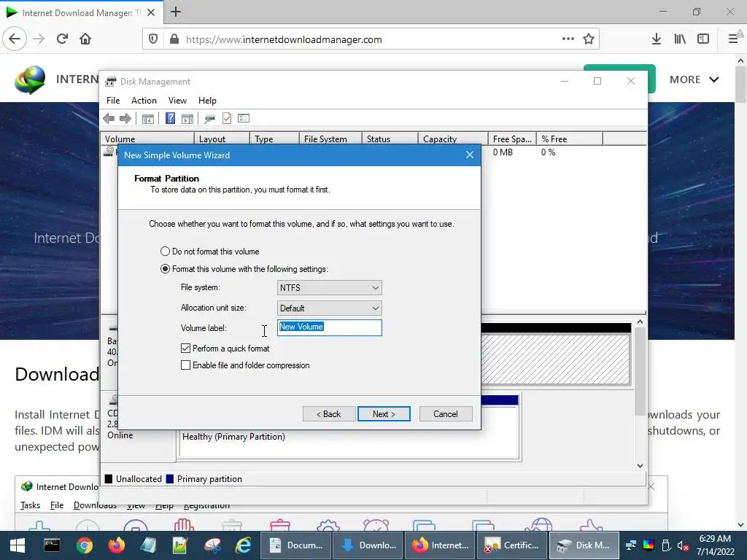This screenshot has height=560, width=747.
Task: Check Enable file and folder compression
Action: [x=186, y=365]
